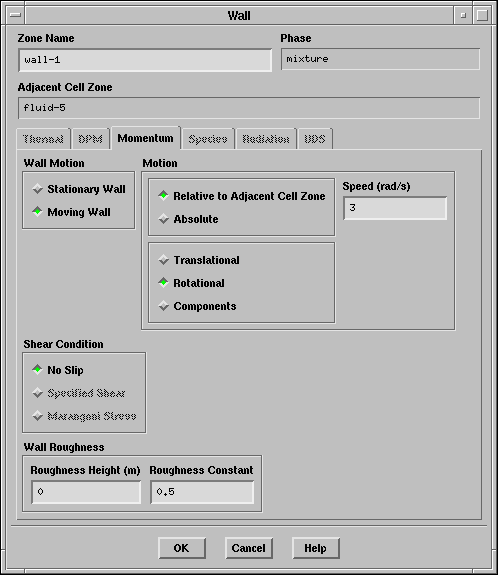
Task: Choose Absolute motion reference
Action: pyautogui.click(x=188, y=219)
